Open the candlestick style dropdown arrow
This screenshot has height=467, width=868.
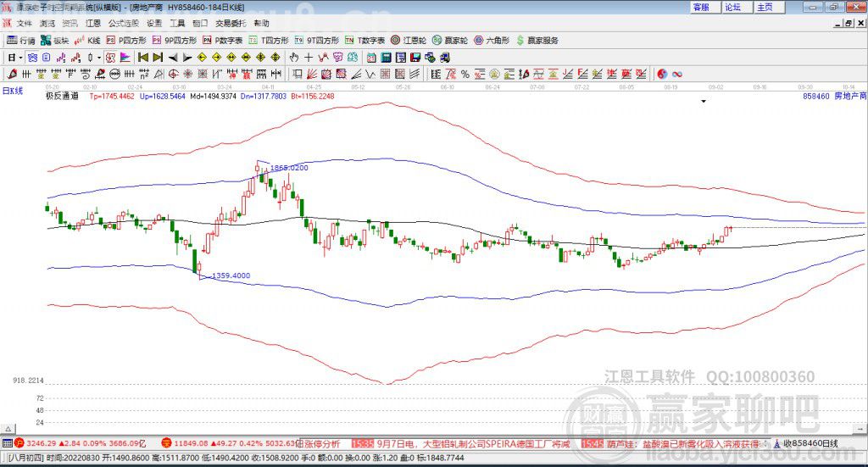[99, 58]
